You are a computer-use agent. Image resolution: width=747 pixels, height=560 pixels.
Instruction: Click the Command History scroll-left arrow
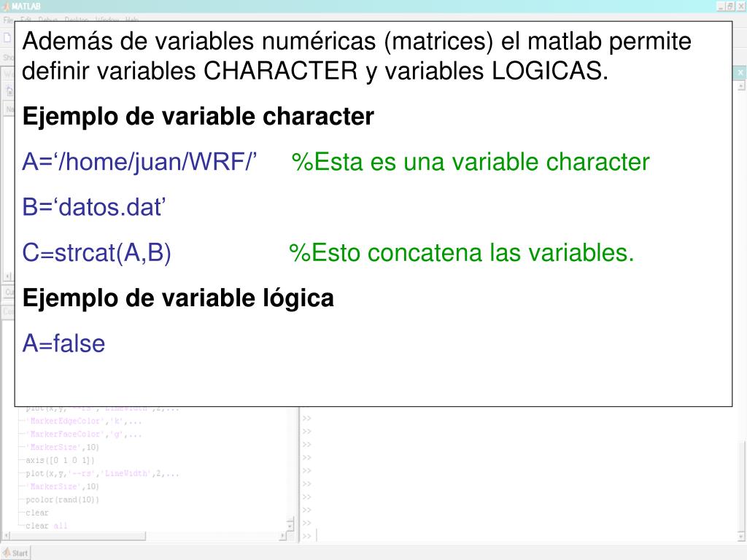pos(6,536)
